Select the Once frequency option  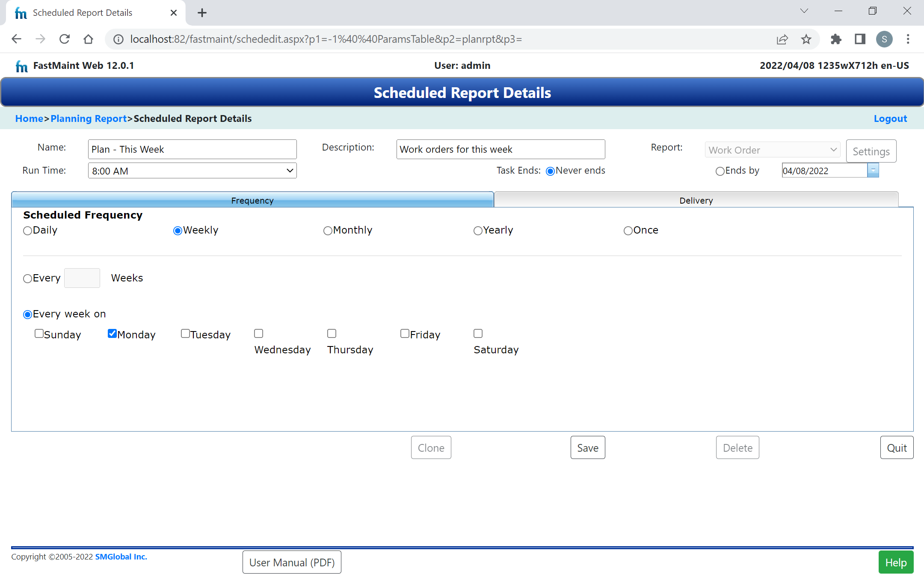(628, 231)
